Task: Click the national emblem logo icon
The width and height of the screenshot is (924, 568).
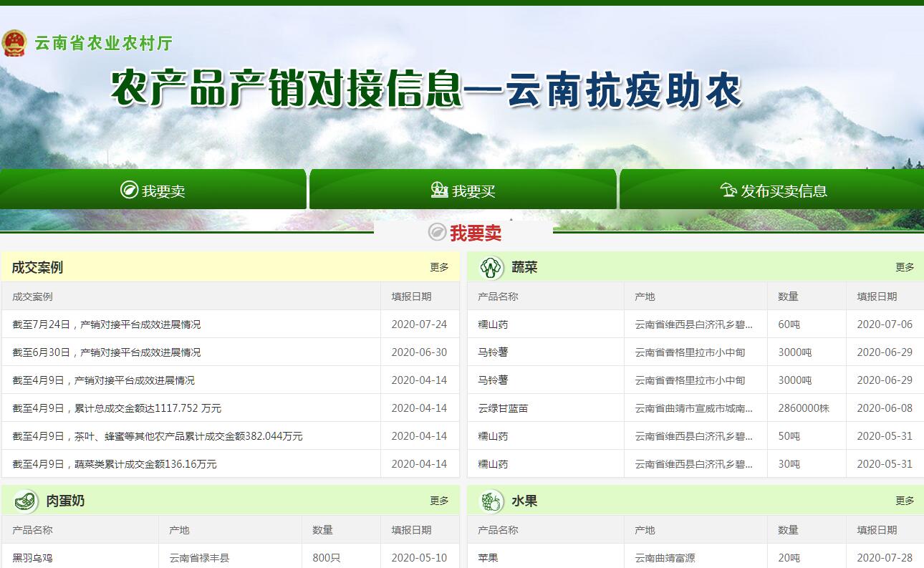Action: 14,43
